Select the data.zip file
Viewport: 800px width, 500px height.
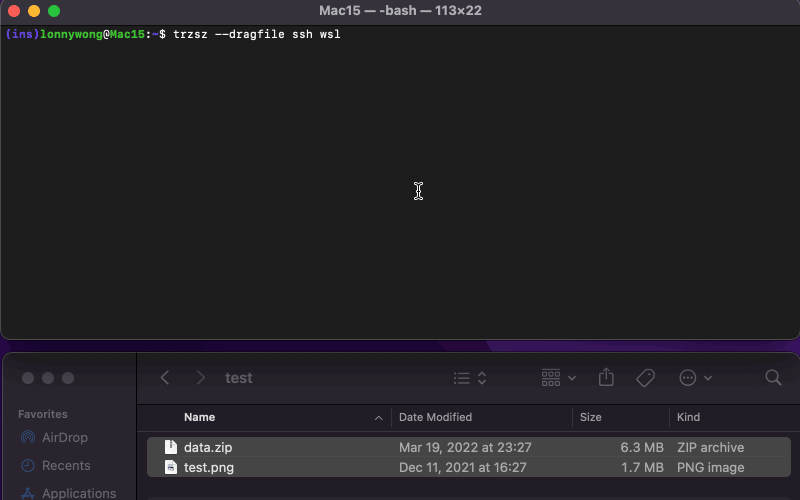click(469, 447)
